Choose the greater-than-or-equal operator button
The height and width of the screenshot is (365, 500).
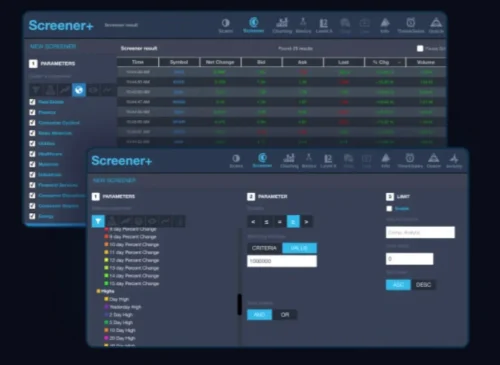point(293,222)
